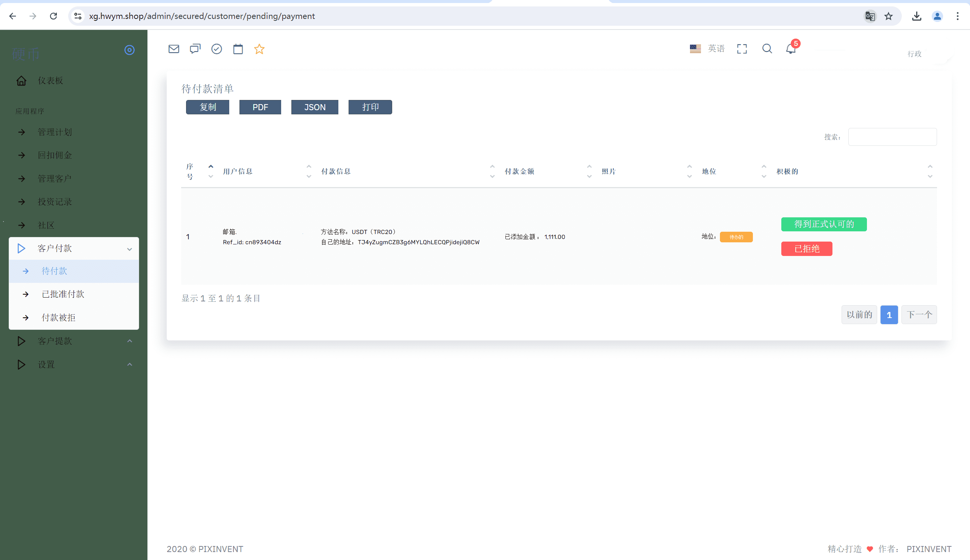Export the table as PDF
Viewport: 970px width, 560px height.
[260, 107]
